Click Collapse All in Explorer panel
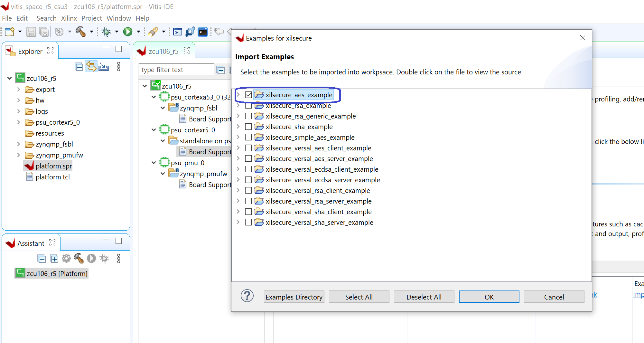The width and height of the screenshot is (644, 343). tap(79, 67)
